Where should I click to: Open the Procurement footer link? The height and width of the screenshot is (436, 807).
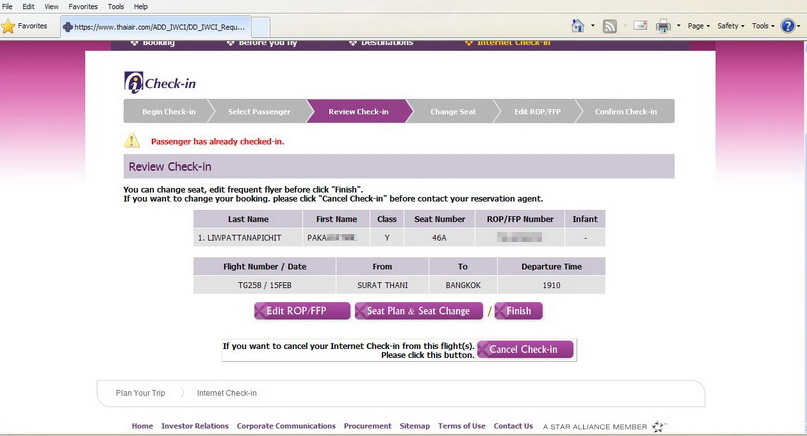[367, 426]
